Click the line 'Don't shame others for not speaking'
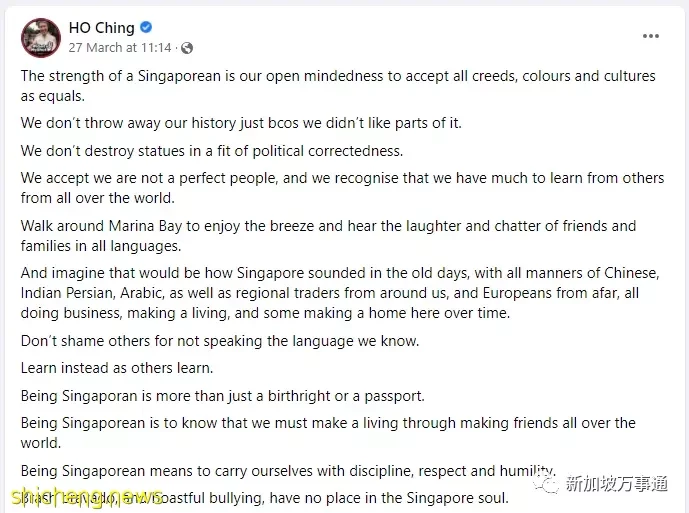This screenshot has height=513, width=689. (220, 341)
